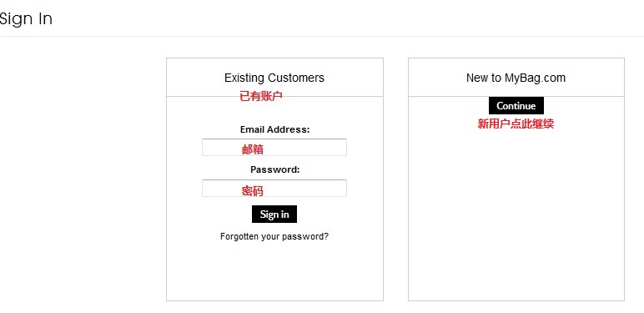Select the New to MyBag.com heading
This screenshot has height=313, width=644.
pos(516,78)
